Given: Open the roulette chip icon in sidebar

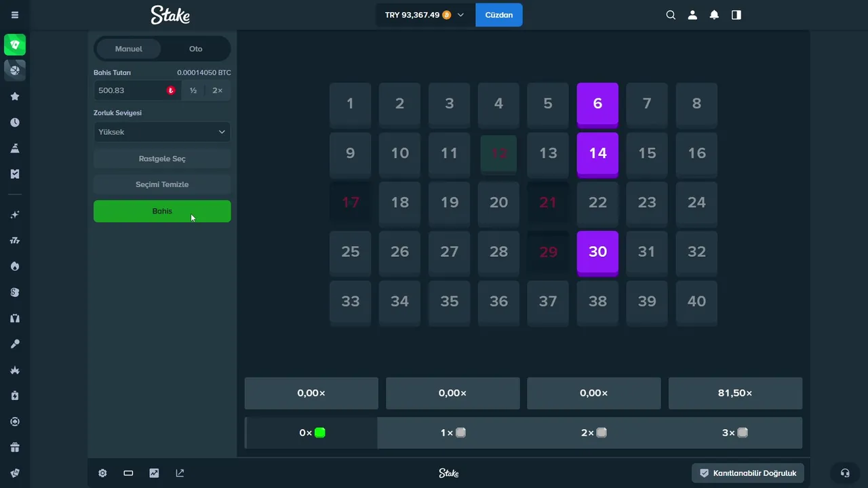Looking at the screenshot, I should click(x=15, y=422).
